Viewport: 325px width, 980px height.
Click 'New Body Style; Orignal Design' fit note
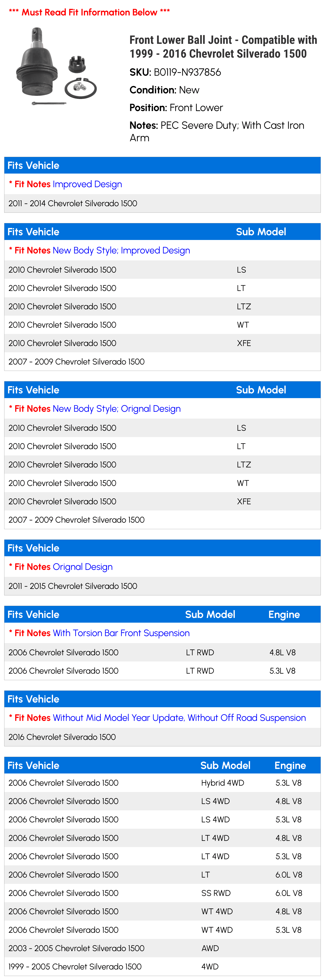coord(117,409)
